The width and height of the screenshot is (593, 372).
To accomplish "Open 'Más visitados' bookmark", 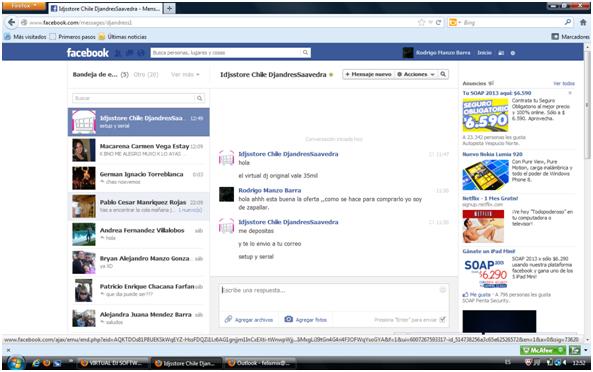I will (x=25, y=37).
